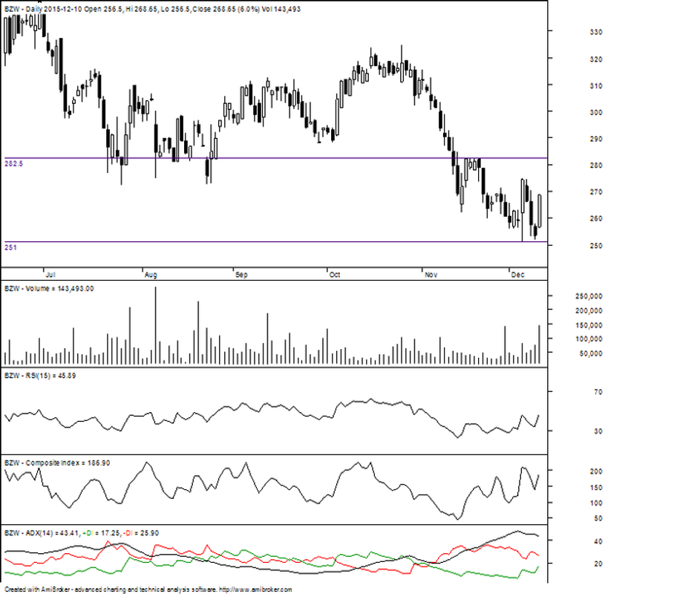Click the red -DI value label
This screenshot has height=594, width=700.
click(x=134, y=533)
